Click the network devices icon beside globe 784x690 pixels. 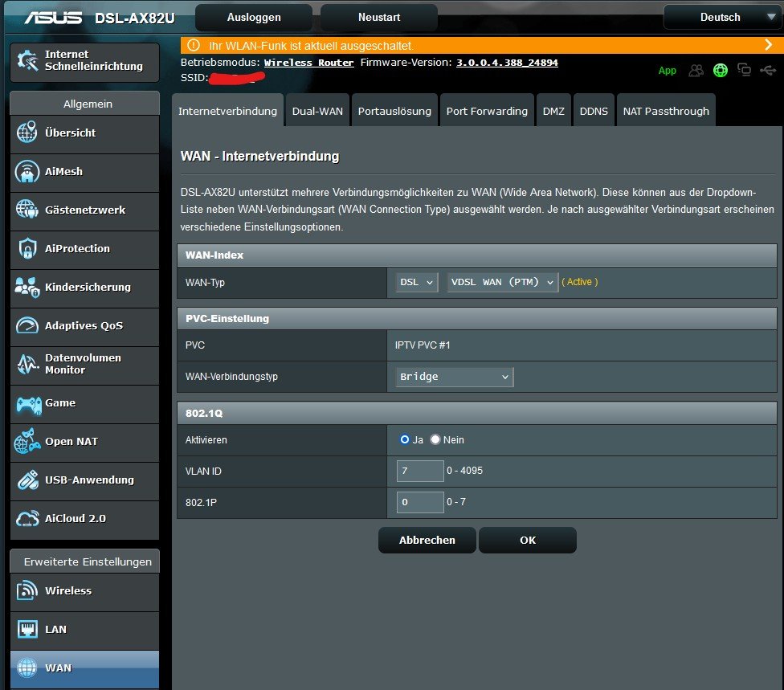coord(744,70)
